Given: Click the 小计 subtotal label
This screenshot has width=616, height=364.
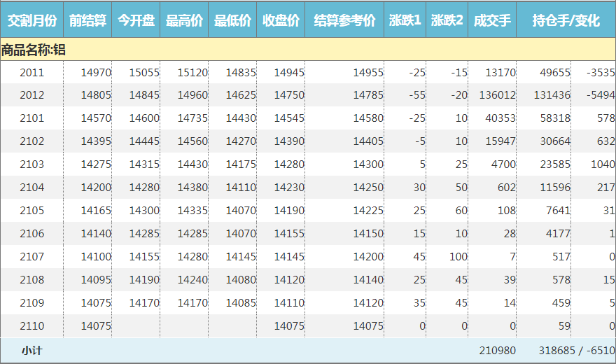Looking at the screenshot, I should tap(31, 350).
